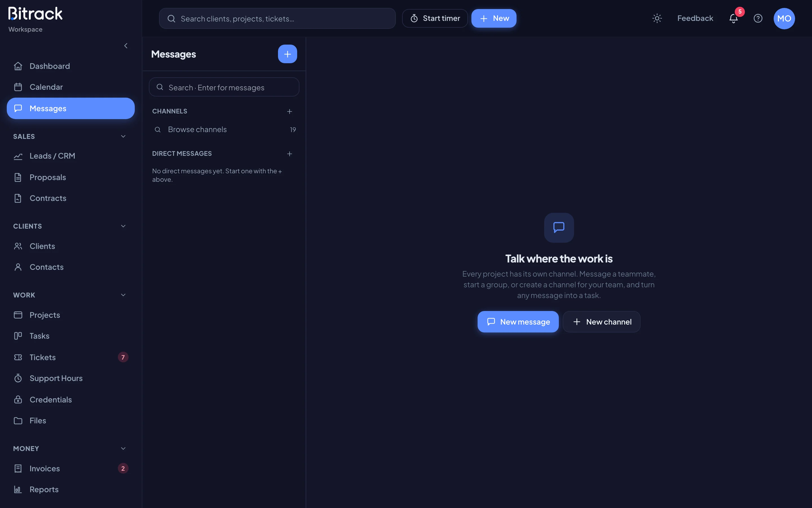Click the Invoices receipt icon
The height and width of the screenshot is (508, 812).
18,468
